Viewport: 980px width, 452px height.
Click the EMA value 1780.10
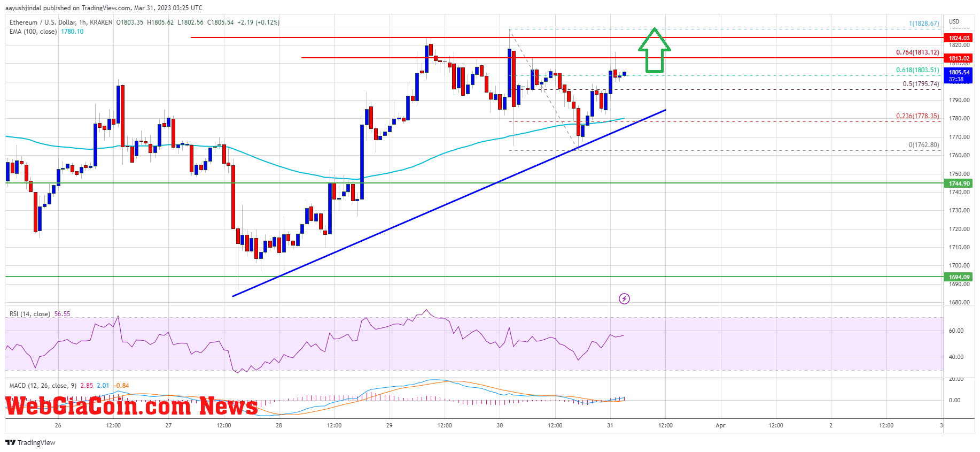(72, 32)
